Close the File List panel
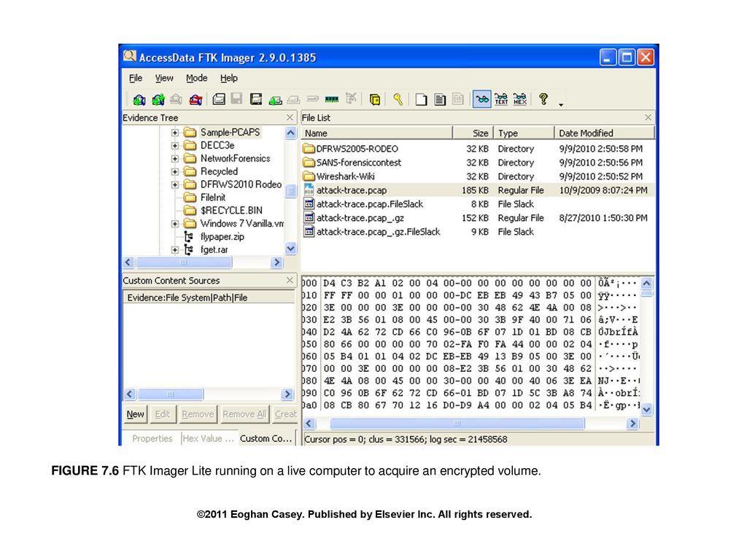 [648, 117]
